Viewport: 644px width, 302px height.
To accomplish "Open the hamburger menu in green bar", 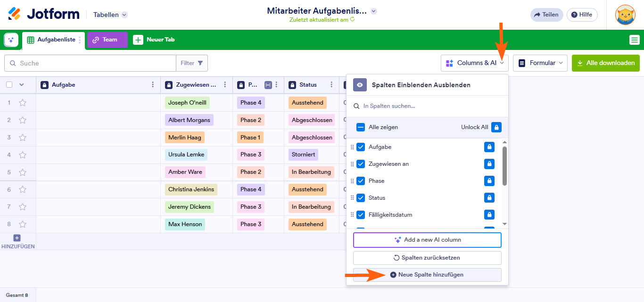I will (x=634, y=40).
